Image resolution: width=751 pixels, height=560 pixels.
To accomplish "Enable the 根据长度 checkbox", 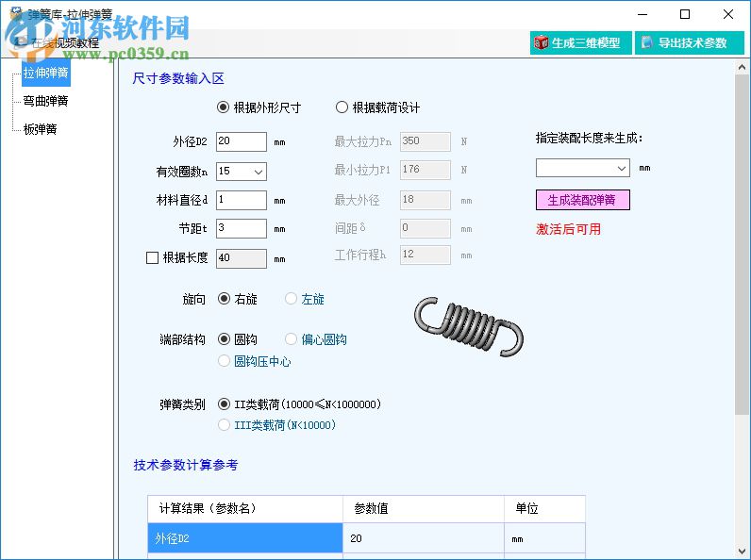I will (x=152, y=258).
